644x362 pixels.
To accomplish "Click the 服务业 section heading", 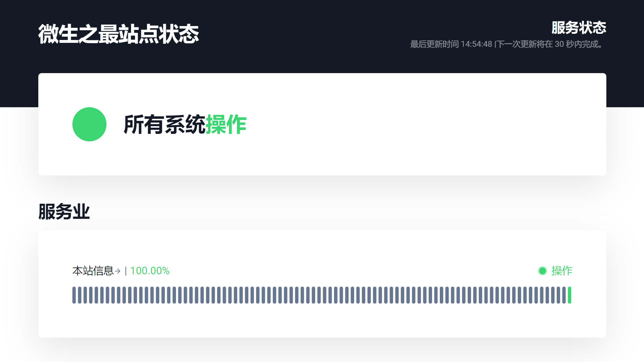I will [x=64, y=212].
